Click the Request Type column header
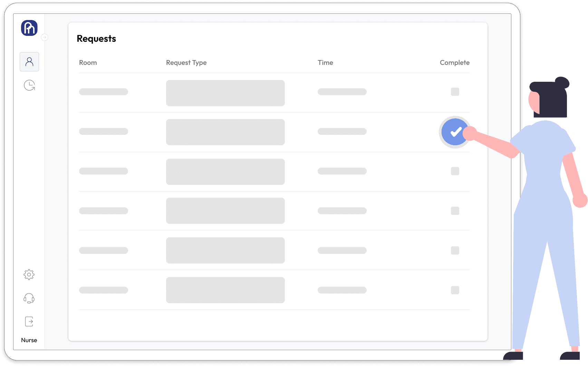The height and width of the screenshot is (366, 588). pos(186,62)
